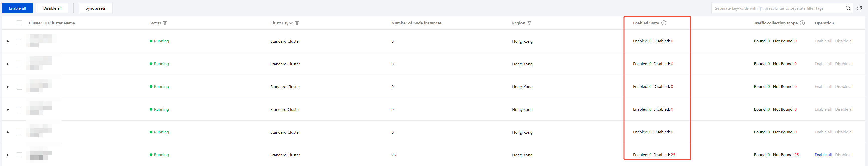Expand the first cluster row
The width and height of the screenshot is (868, 166).
coord(8,41)
